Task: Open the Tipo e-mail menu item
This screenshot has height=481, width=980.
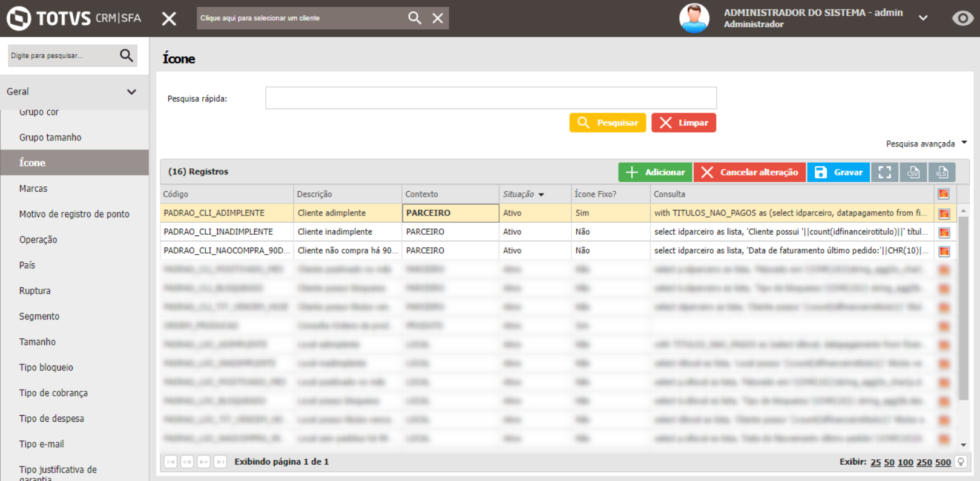Action: pos(41,443)
